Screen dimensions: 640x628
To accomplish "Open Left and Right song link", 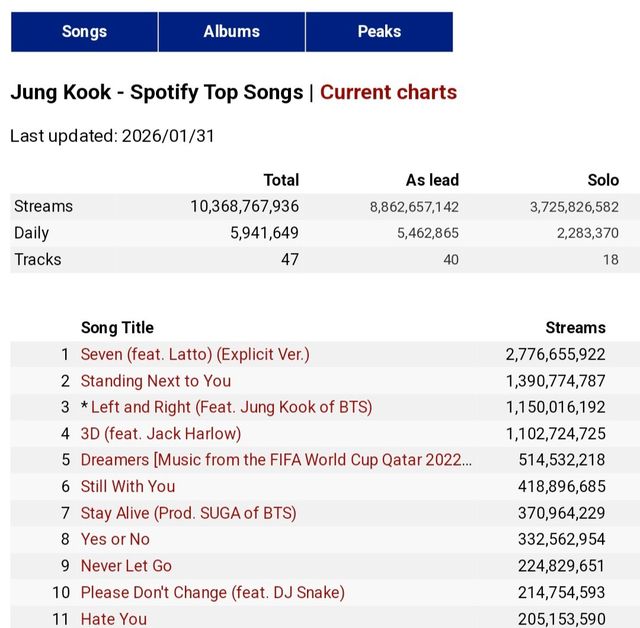I will pos(231,407).
